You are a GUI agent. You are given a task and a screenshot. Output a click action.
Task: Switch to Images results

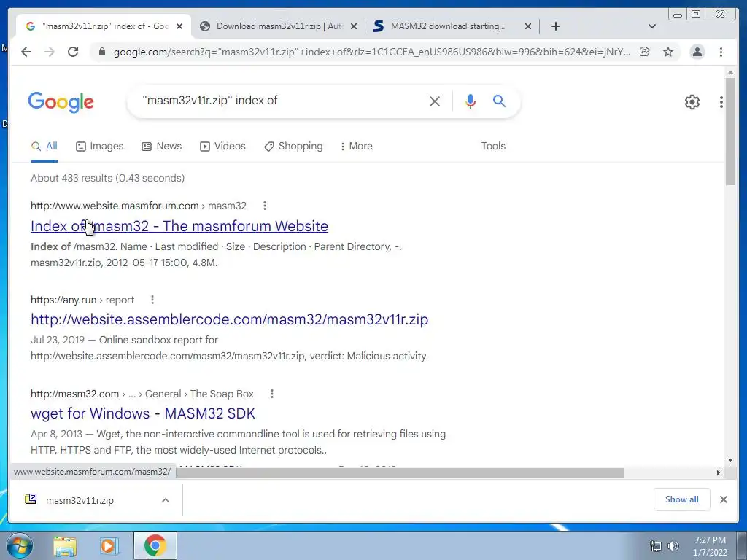coord(99,146)
